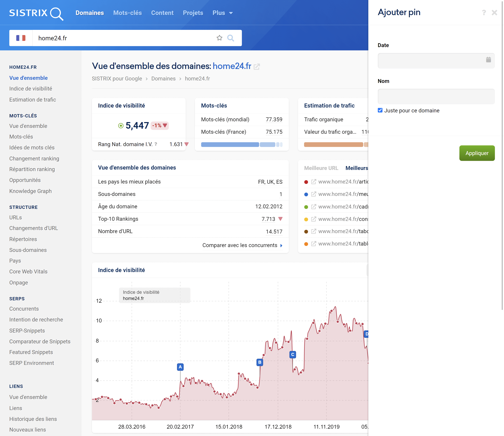Image resolution: width=504 pixels, height=436 pixels.
Task: Click blue color dot for www.home24.fr/meu
Action: 306,194
